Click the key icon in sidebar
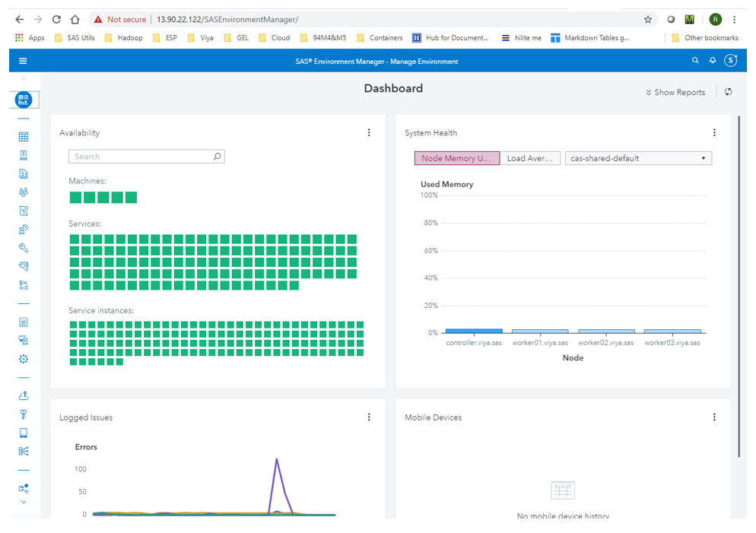The image size is (756, 533). (x=24, y=414)
